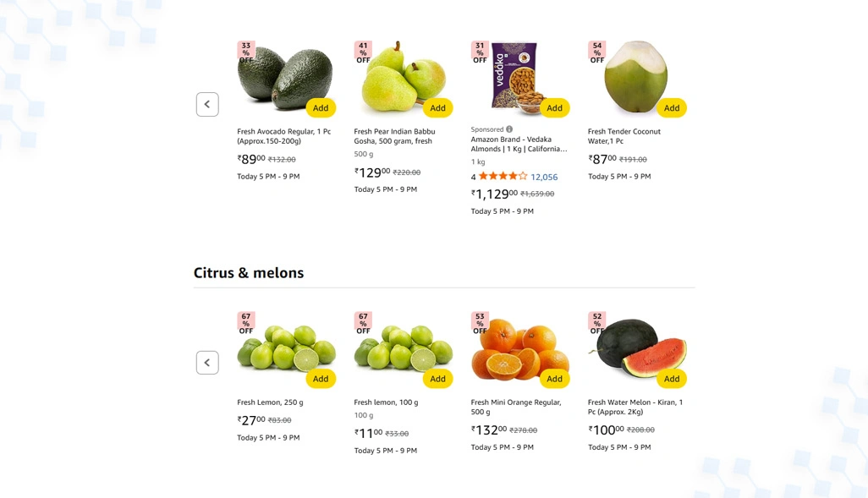Add Fresh Water Melon Kiran
The height and width of the screenshot is (498, 868).
point(672,379)
